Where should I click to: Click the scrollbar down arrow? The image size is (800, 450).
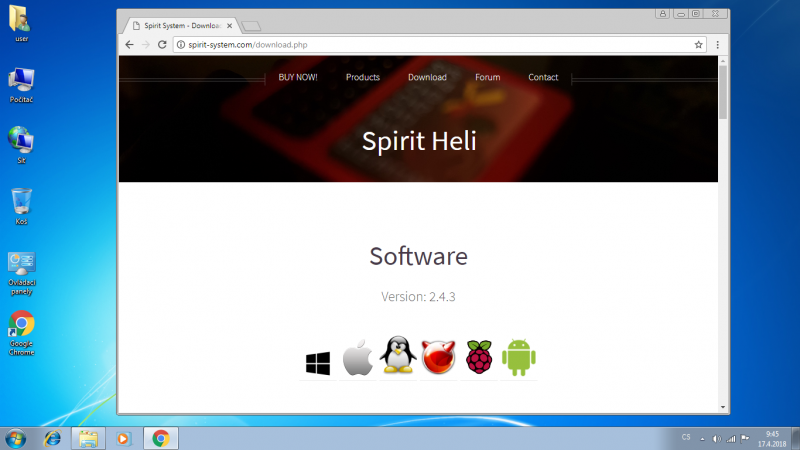[723, 407]
